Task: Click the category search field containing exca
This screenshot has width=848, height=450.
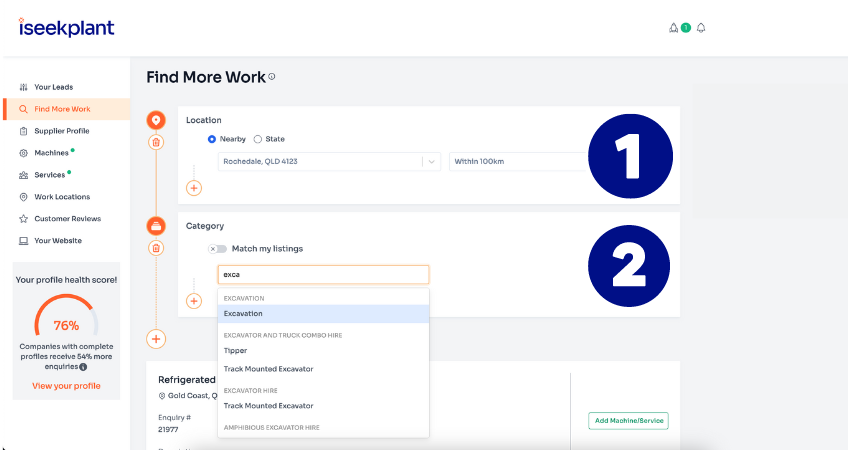Action: tap(323, 275)
